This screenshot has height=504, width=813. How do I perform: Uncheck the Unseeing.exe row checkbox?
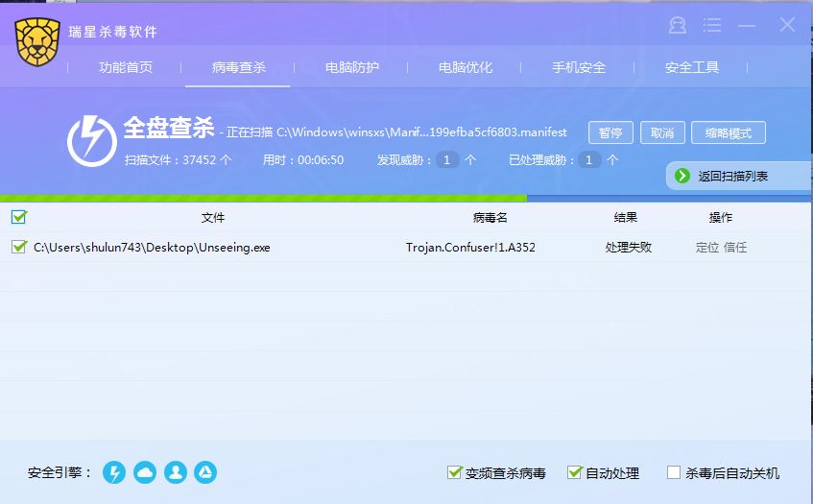pos(19,247)
